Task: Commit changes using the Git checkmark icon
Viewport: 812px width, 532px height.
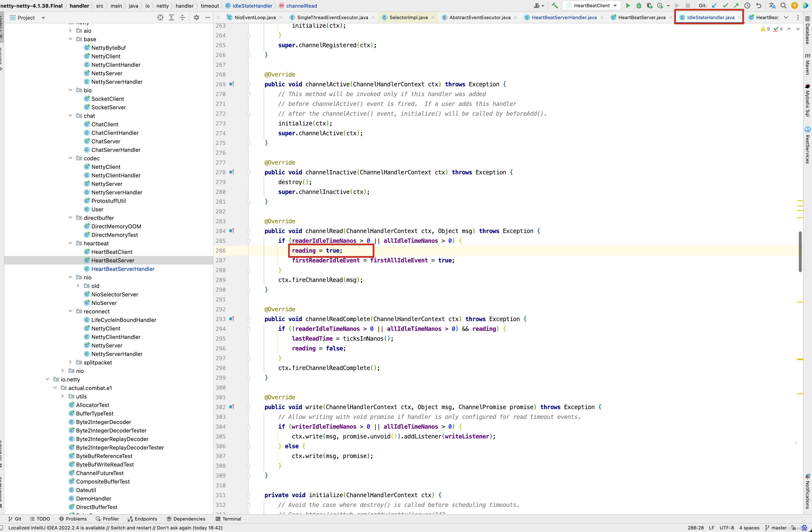Action: click(725, 6)
